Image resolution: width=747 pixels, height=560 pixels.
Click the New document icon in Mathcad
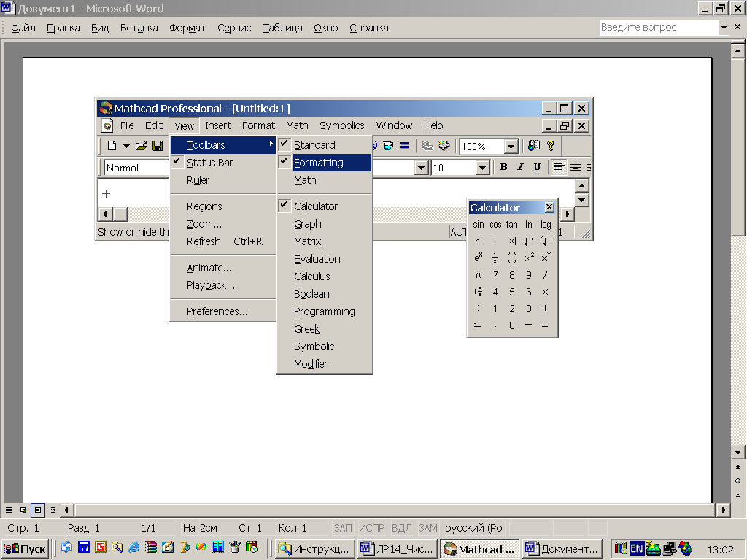112,146
